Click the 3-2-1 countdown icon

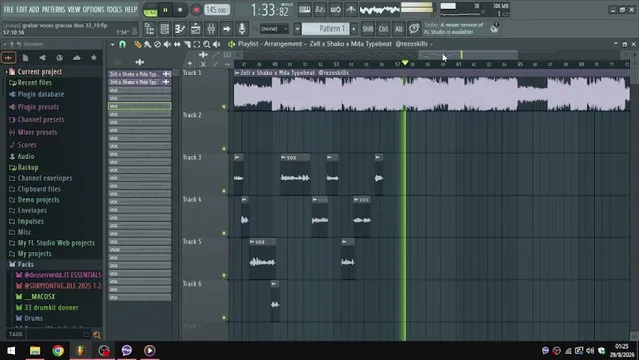click(320, 9)
